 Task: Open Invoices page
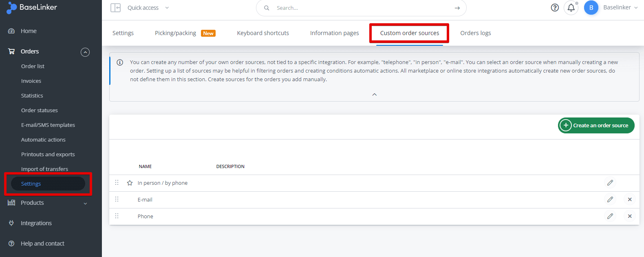pyautogui.click(x=31, y=81)
